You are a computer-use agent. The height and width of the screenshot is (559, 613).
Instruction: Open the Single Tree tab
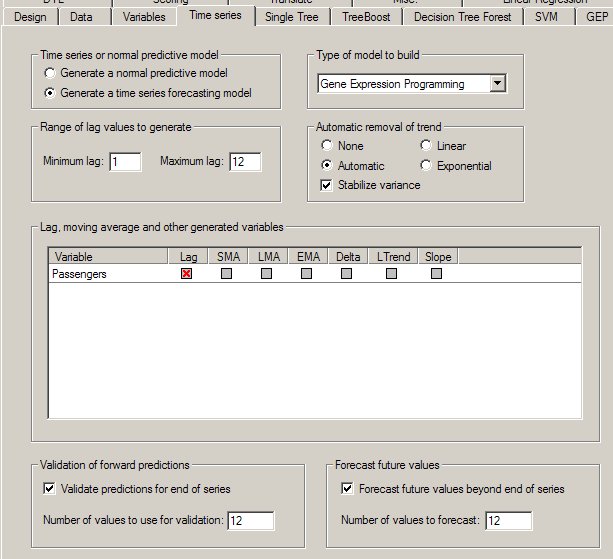[x=292, y=17]
